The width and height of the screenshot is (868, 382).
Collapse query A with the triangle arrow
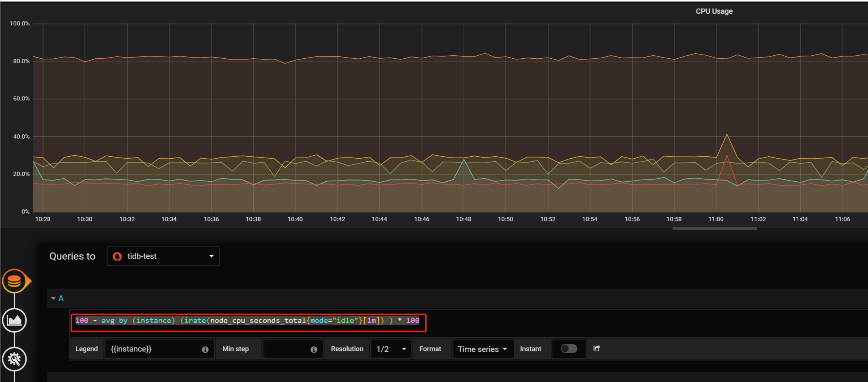(x=53, y=298)
